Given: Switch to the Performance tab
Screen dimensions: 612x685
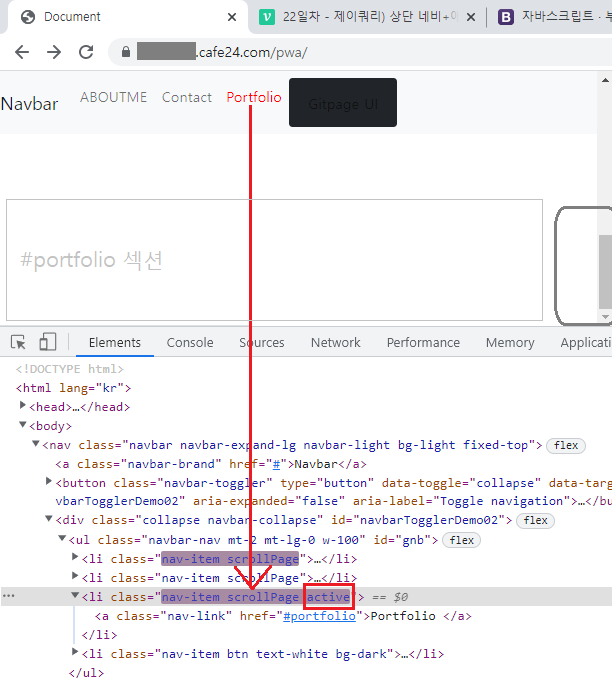Looking at the screenshot, I should [x=423, y=342].
